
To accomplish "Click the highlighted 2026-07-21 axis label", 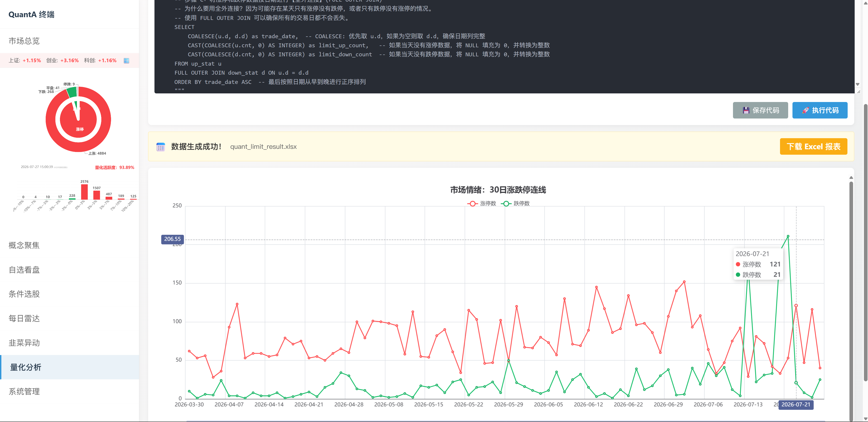I will click(796, 404).
